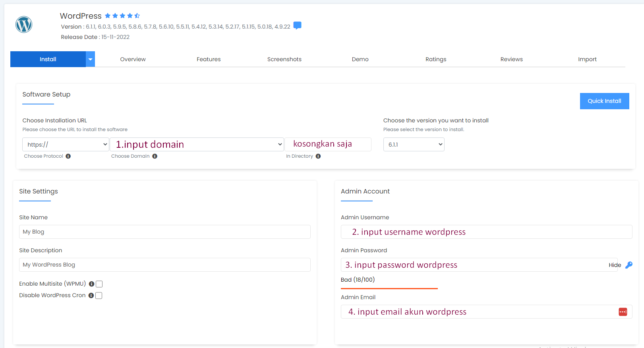Click the "Admin Account" heading
The height and width of the screenshot is (348, 644).
[365, 191]
